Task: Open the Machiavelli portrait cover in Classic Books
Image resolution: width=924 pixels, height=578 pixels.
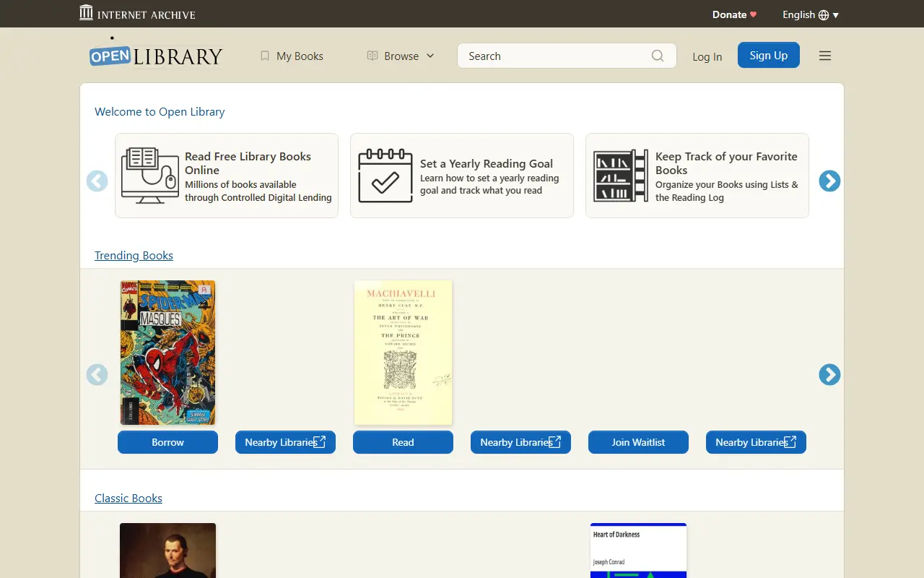Action: tap(167, 551)
